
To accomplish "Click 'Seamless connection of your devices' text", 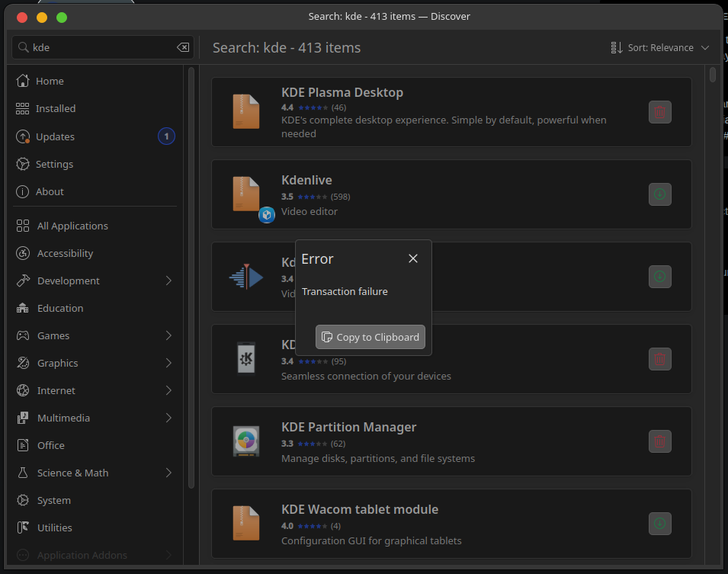I will (366, 376).
